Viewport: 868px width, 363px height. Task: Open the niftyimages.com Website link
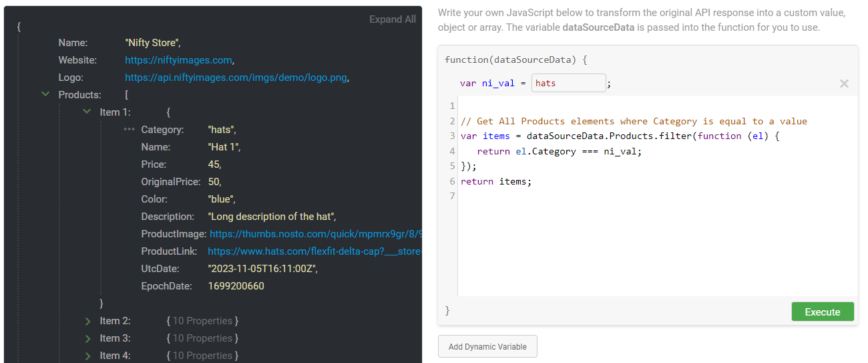point(178,60)
